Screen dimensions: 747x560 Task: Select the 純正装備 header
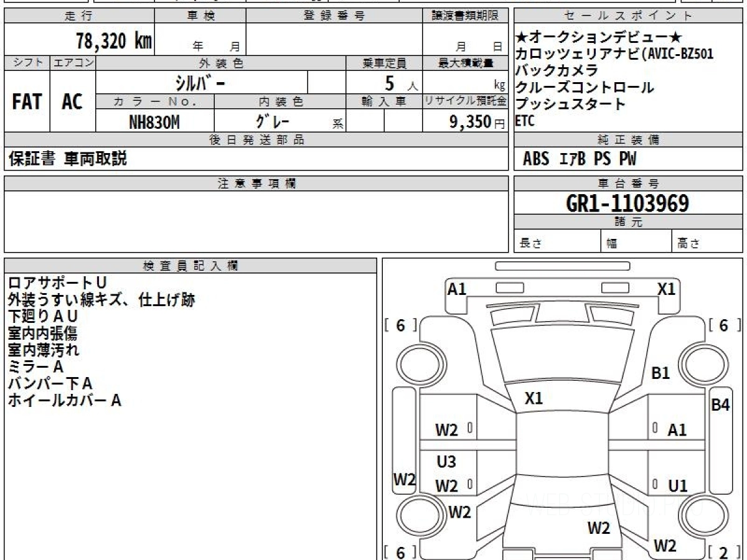pos(629,140)
